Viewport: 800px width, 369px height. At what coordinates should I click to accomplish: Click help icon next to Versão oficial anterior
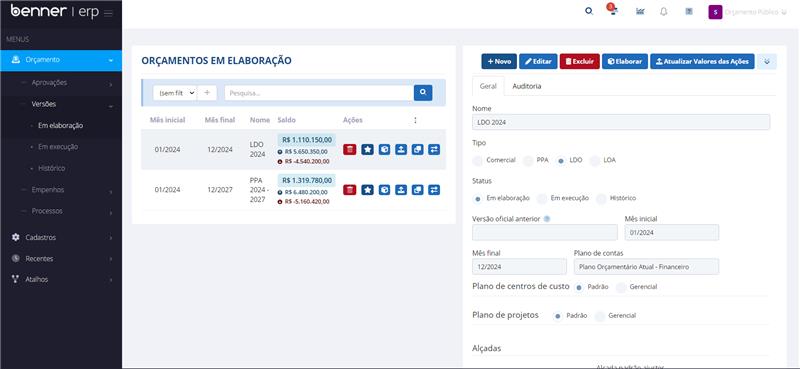[x=547, y=219]
